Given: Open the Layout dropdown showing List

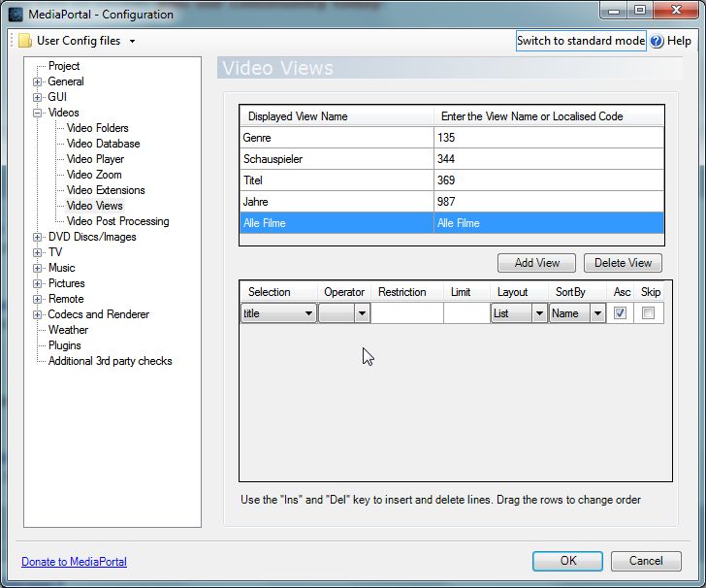Looking at the screenshot, I should point(538,313).
